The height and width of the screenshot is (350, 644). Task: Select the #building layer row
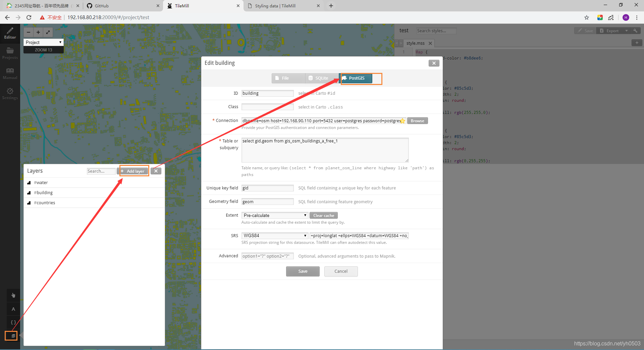[94, 193]
